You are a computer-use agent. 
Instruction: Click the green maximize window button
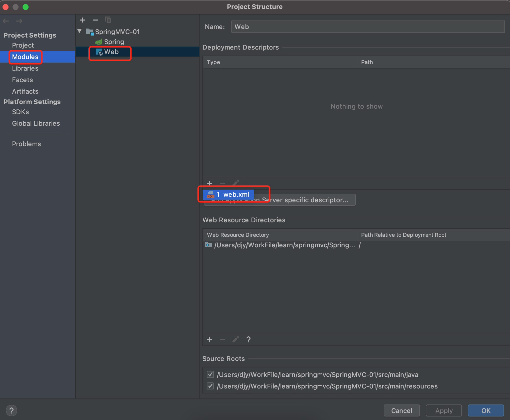(x=26, y=7)
